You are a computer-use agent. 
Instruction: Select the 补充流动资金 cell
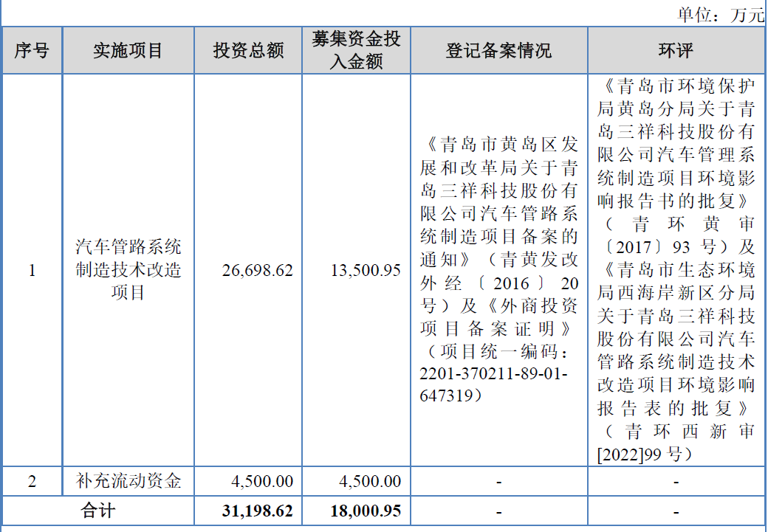[x=128, y=481]
